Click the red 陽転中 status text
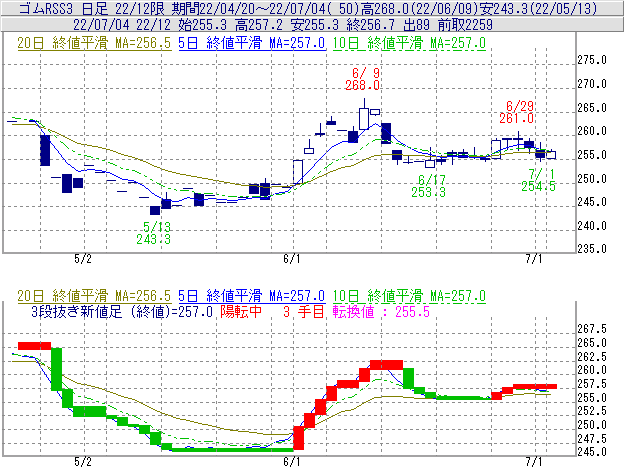 (x=241, y=311)
